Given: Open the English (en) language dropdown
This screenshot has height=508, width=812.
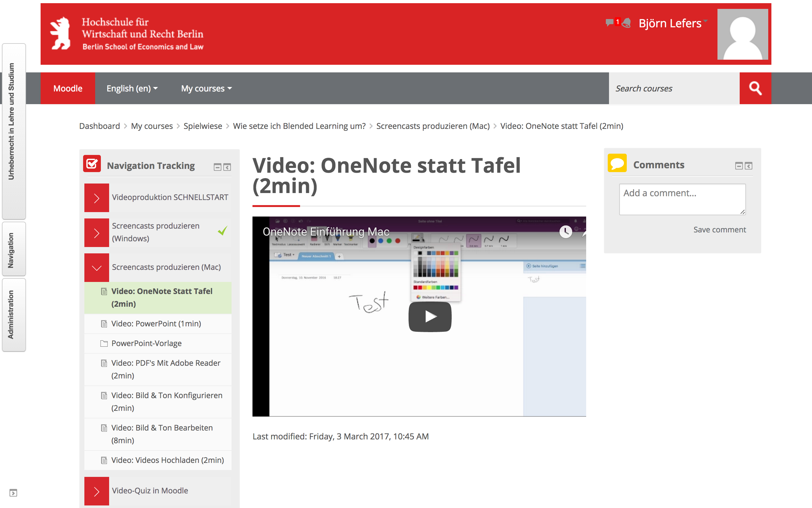Looking at the screenshot, I should pos(132,88).
